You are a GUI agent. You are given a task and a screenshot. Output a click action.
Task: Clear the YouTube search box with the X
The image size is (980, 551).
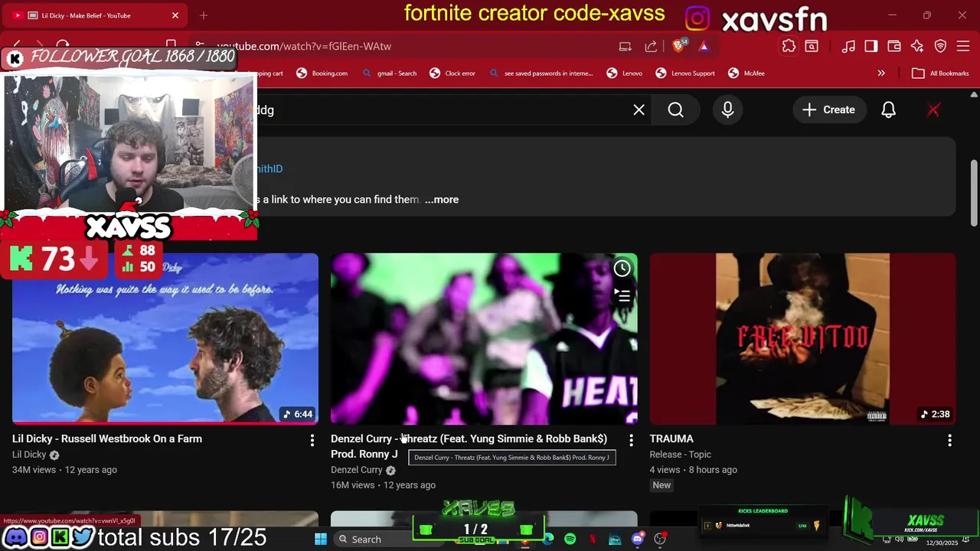point(639,109)
